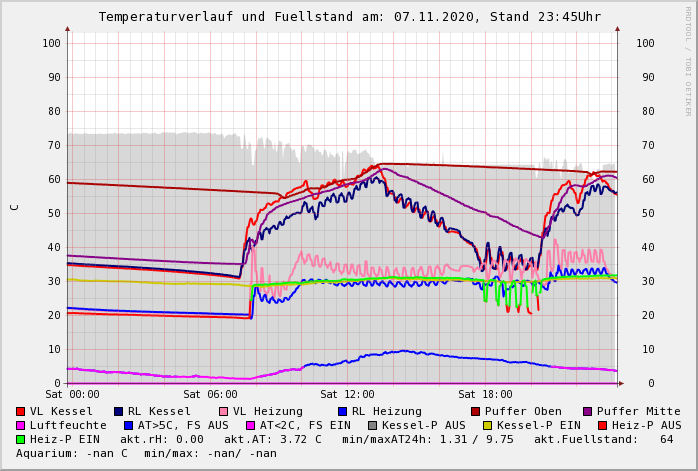The height and width of the screenshot is (471, 698).
Task: Click the red VL Kessel legend swatch
Action: [x=21, y=411]
